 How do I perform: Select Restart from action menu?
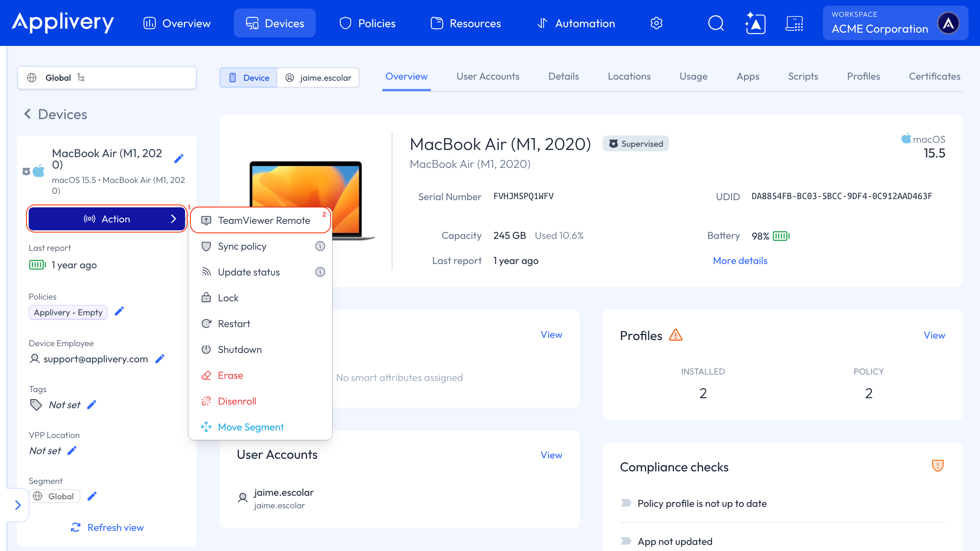pyautogui.click(x=260, y=324)
